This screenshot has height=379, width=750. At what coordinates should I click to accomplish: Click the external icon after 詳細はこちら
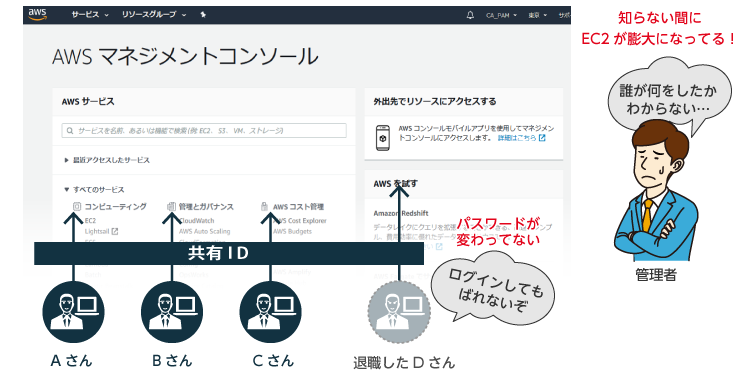[x=542, y=138]
